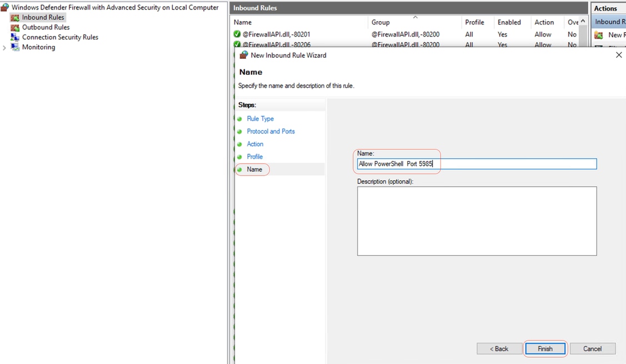Click the Finish button in wizard
This screenshot has height=364, width=626.
tap(545, 348)
